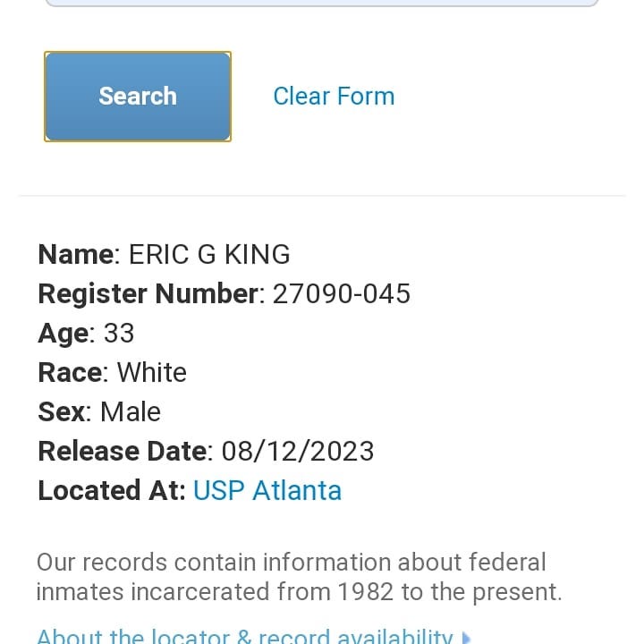Open About the locator & record availability
The width and height of the screenshot is (644, 644).
point(245,637)
